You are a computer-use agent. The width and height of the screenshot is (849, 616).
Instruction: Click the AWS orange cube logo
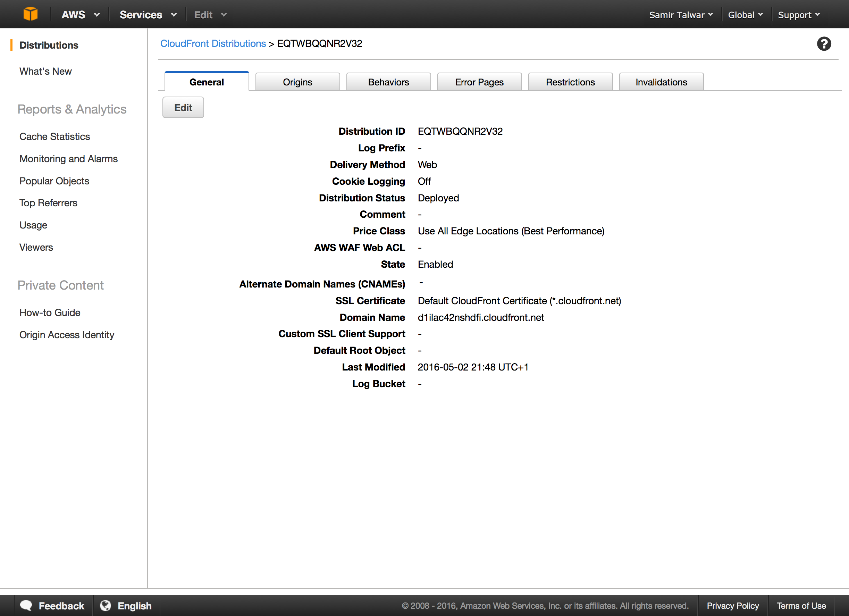(30, 14)
